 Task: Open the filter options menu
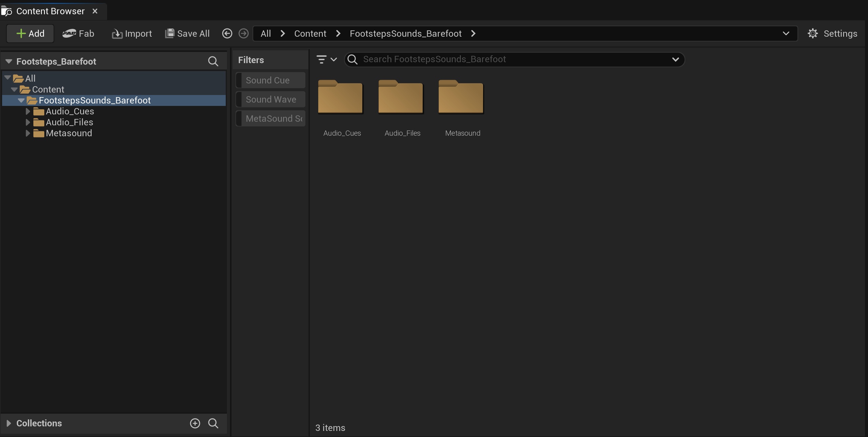coord(326,59)
